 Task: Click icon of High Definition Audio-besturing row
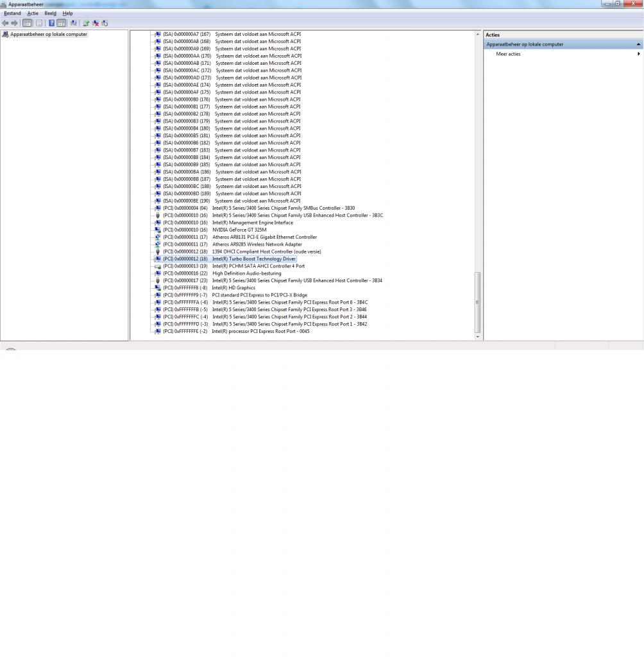(158, 273)
